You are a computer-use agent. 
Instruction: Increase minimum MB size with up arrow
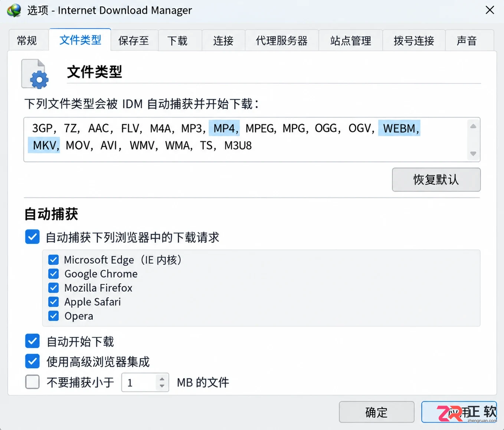(162, 379)
